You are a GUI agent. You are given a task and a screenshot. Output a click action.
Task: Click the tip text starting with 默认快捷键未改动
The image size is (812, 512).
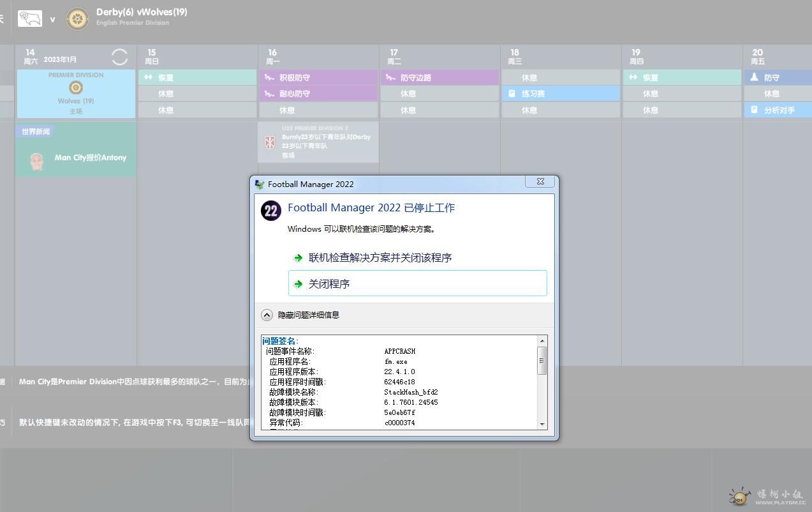134,423
